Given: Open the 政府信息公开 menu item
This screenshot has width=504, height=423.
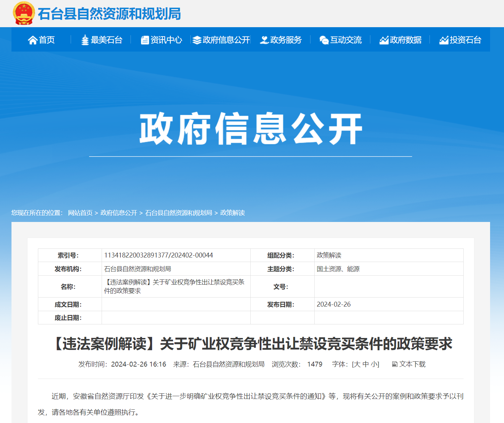Looking at the screenshot, I should [226, 40].
